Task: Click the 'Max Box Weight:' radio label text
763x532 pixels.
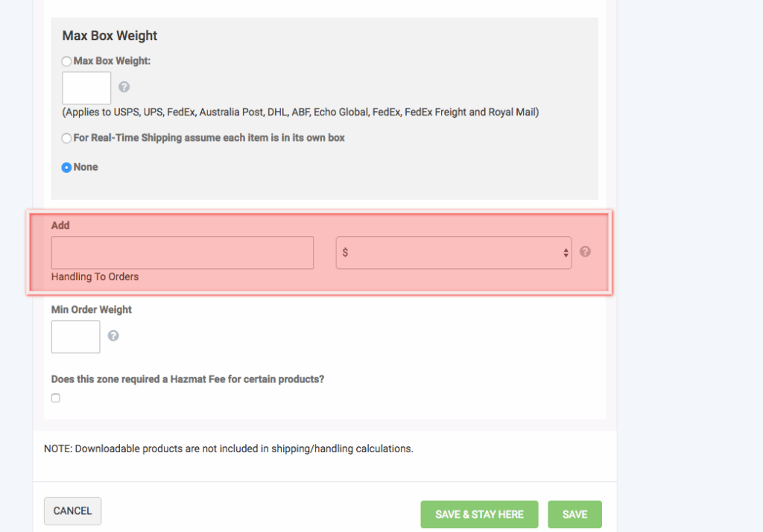Action: pos(112,61)
